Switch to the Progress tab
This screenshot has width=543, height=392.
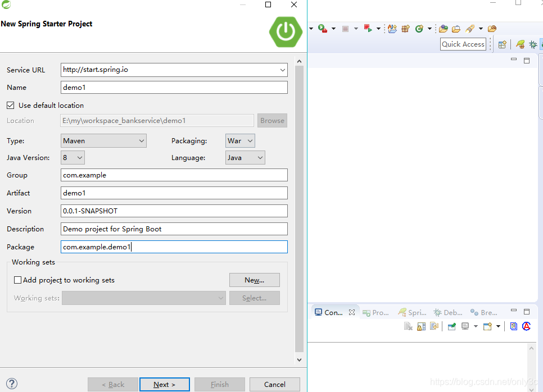pos(375,312)
